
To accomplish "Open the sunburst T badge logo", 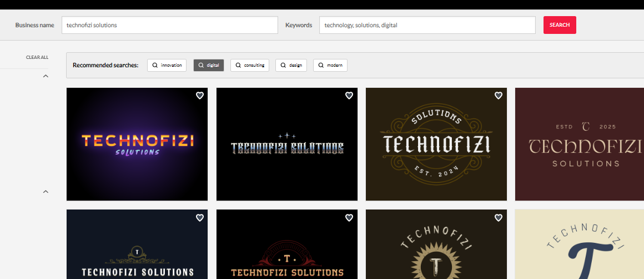I will 436,245.
